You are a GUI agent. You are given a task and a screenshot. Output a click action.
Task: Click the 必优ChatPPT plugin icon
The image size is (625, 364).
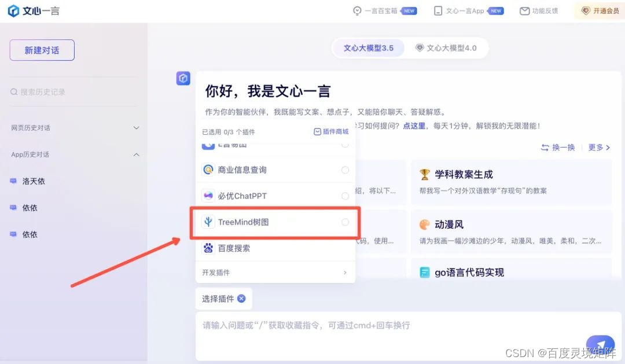[x=208, y=196]
